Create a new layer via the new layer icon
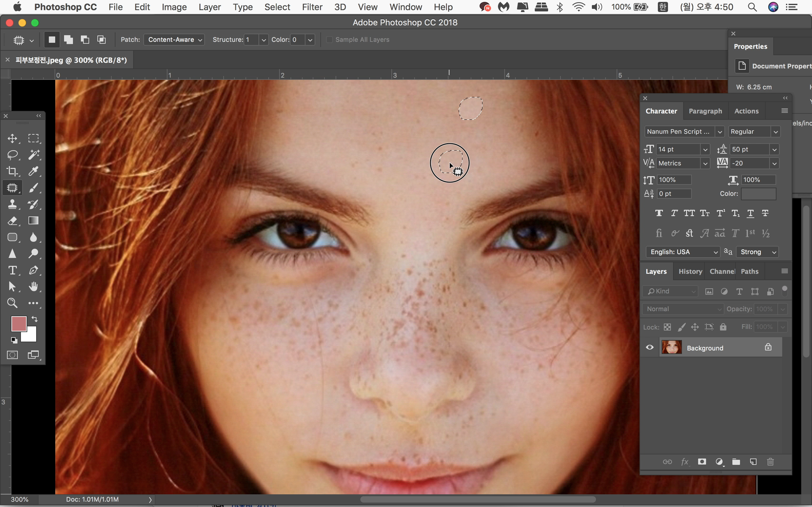This screenshot has width=812, height=507. click(753, 462)
